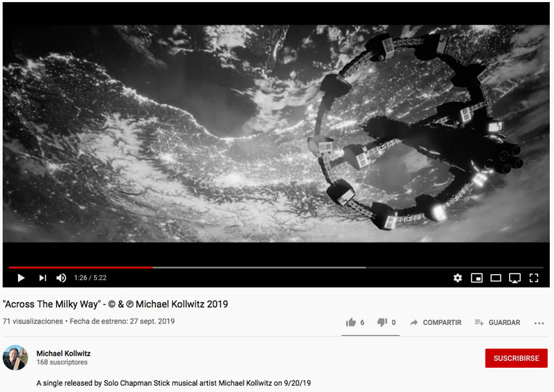Click the Michael Kollwitz channel avatar
Screen dimensions: 554x392
click(15, 357)
